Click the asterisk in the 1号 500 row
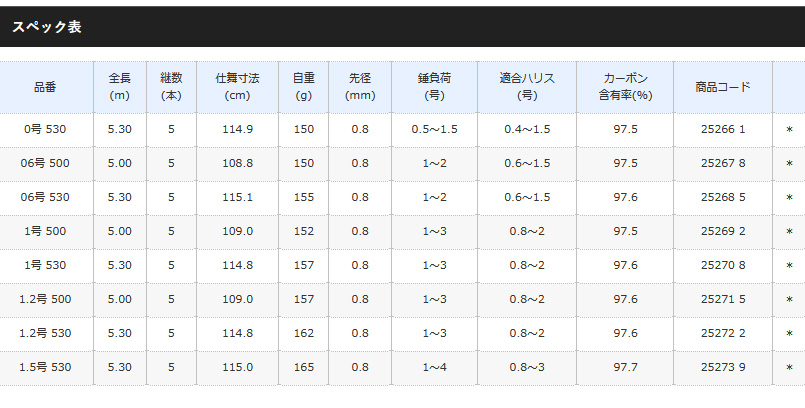Image resolution: width=805 pixels, height=408 pixels. click(x=789, y=232)
